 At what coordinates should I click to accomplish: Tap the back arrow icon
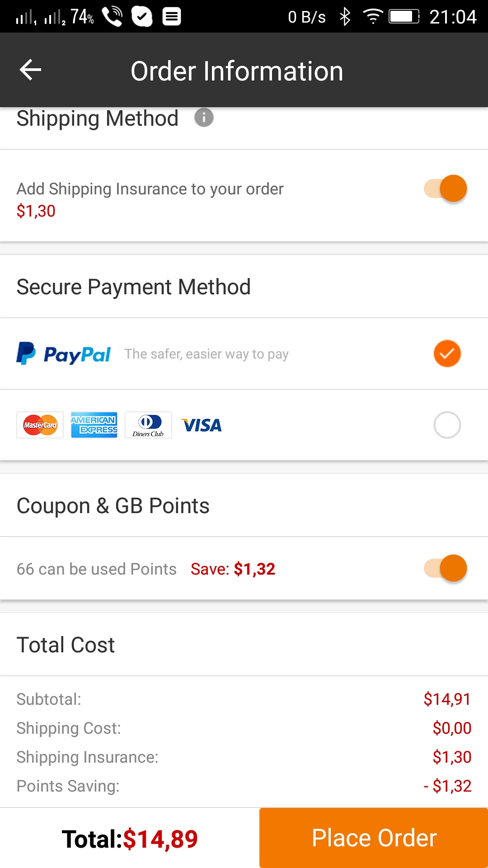click(31, 70)
